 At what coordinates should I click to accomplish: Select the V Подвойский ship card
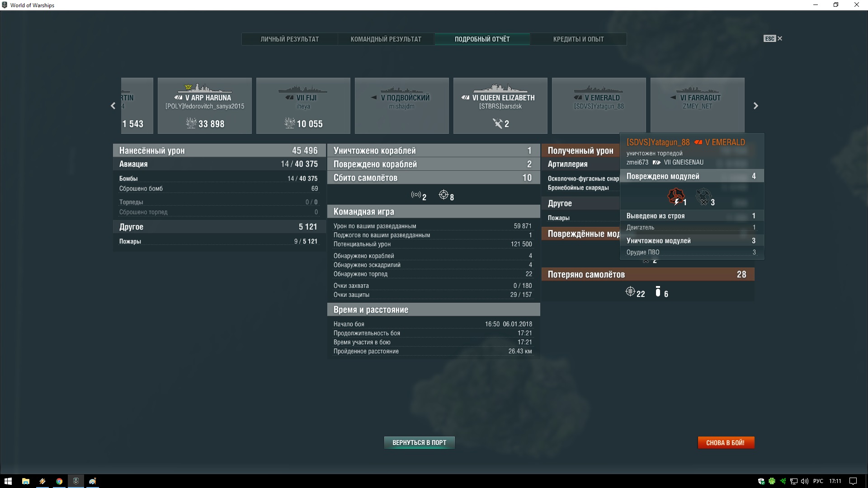402,106
